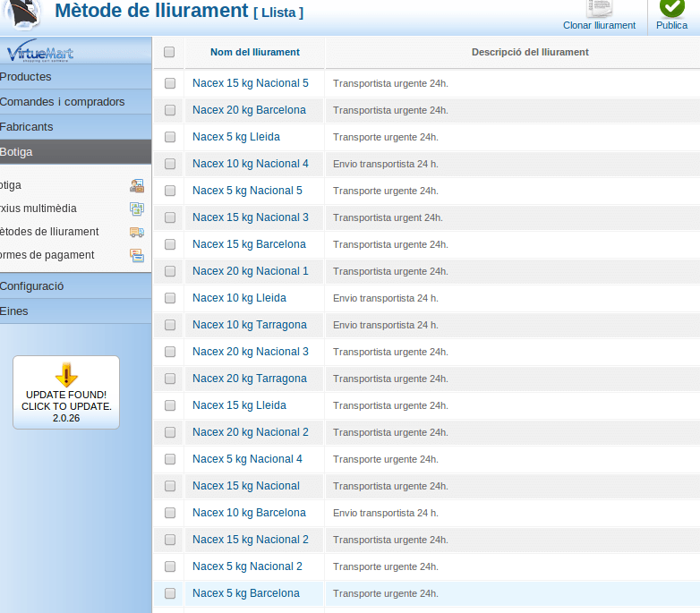Tick checkbox for Nacex 15 kg Lleida
700x613 pixels.
tap(170, 405)
